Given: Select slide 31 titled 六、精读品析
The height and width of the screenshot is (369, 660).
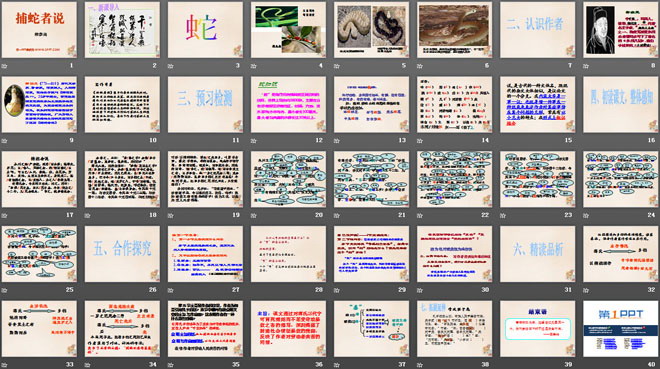Looking at the screenshot, I should tap(538, 254).
